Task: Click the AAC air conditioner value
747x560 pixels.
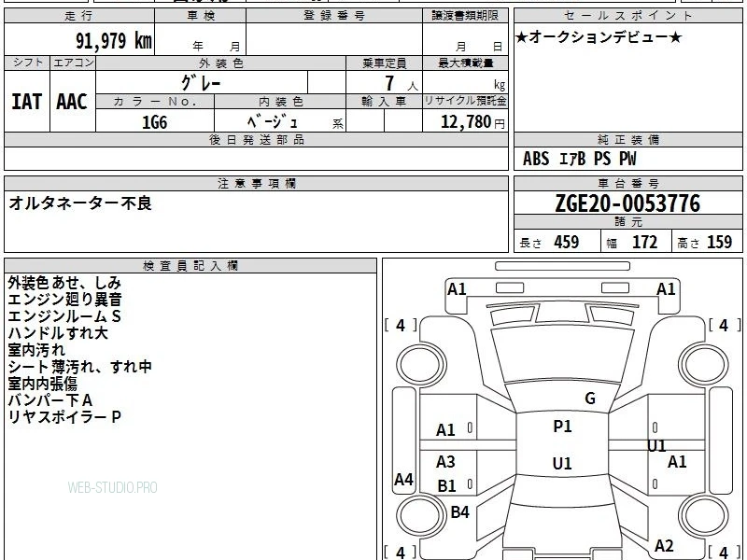Action: pyautogui.click(x=72, y=102)
